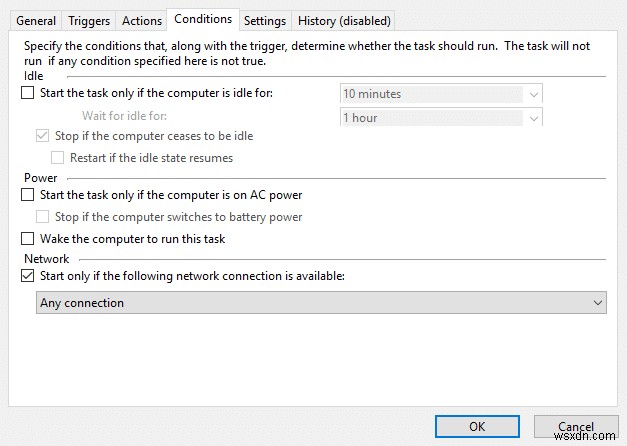Viewport: 627px width, 446px height.
Task: Check Stop if switches to battery power
Action: 43,217
